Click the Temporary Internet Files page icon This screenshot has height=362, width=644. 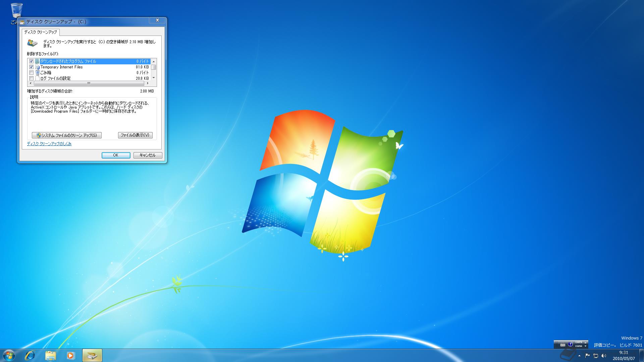click(37, 67)
